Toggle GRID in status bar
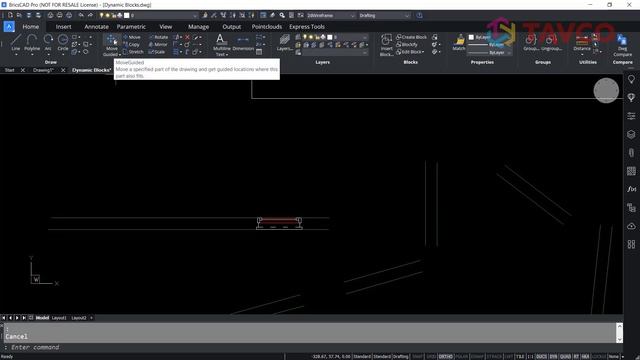640x360 pixels. [431, 357]
